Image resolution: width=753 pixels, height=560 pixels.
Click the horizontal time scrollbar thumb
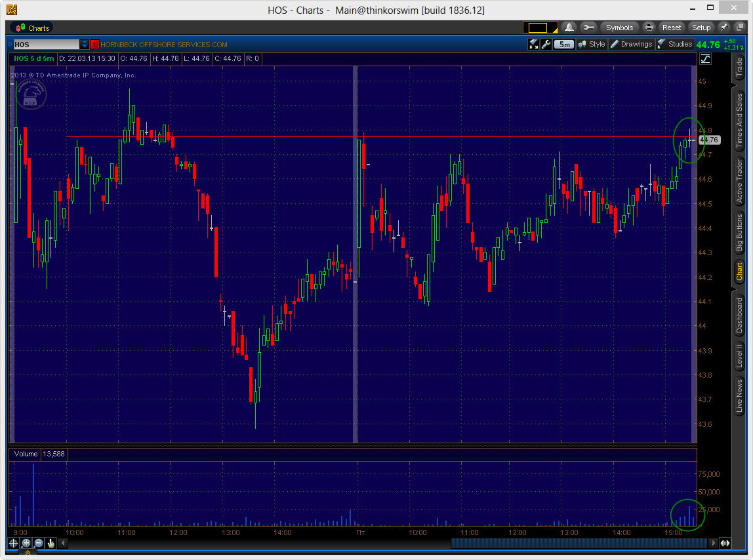pos(580,543)
